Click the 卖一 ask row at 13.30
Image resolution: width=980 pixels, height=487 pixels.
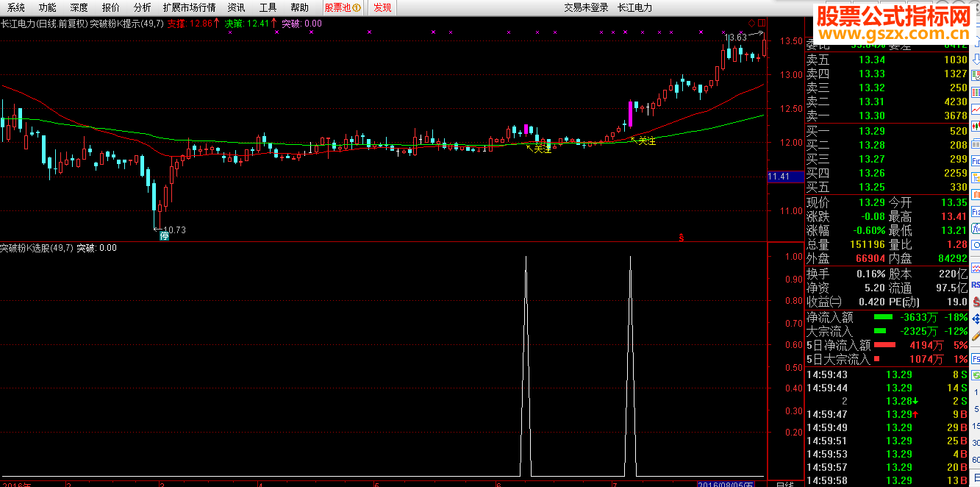click(887, 115)
